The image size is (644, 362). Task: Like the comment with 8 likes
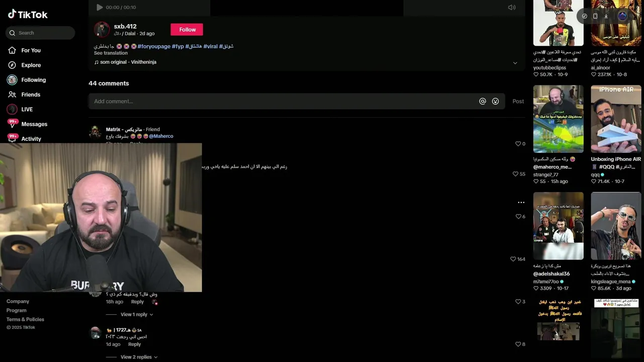(518, 344)
